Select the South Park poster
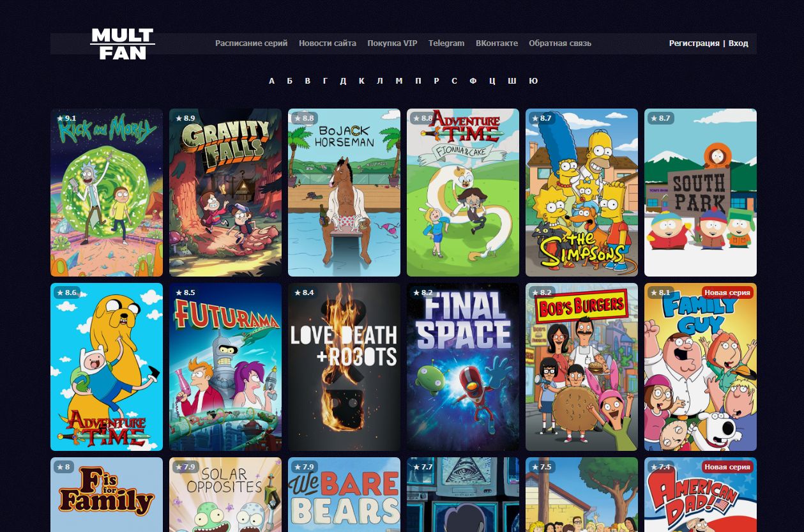This screenshot has height=532, width=804. pyautogui.click(x=701, y=192)
